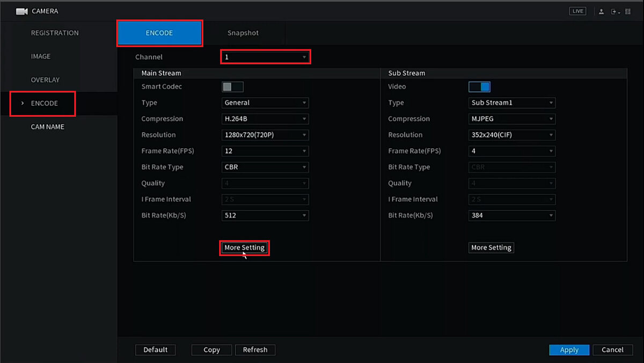Viewport: 644px width, 363px height.
Task: Open Main Stream Bit Rate Type dropdown
Action: click(x=265, y=167)
